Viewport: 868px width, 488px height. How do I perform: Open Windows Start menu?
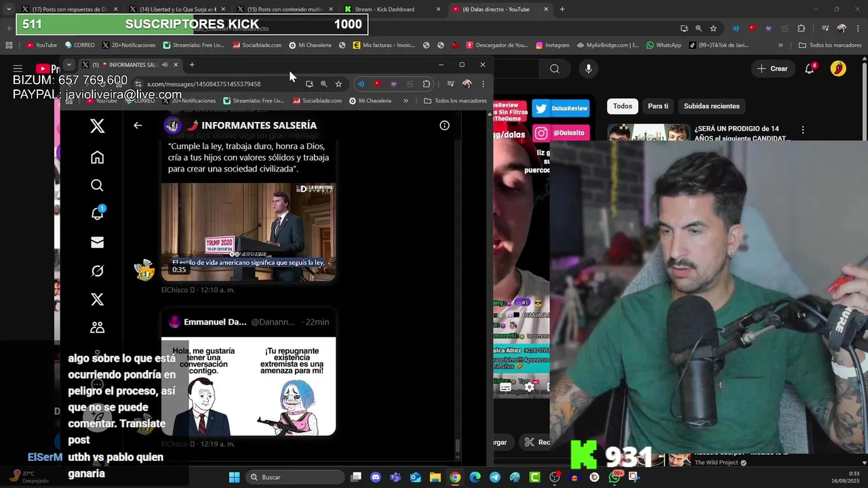(x=234, y=477)
